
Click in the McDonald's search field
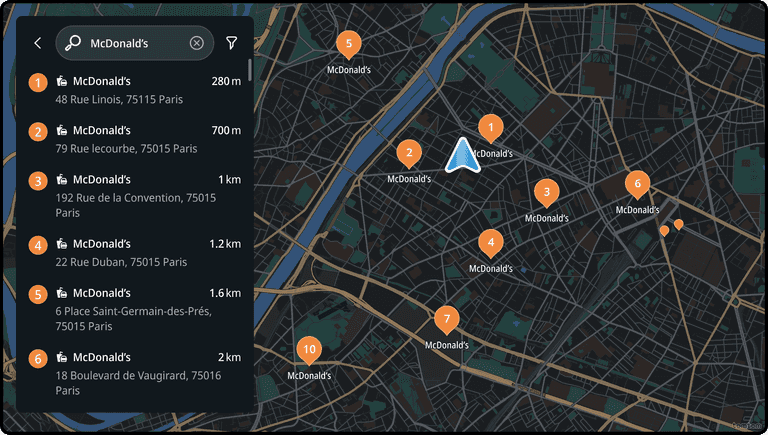click(x=133, y=43)
